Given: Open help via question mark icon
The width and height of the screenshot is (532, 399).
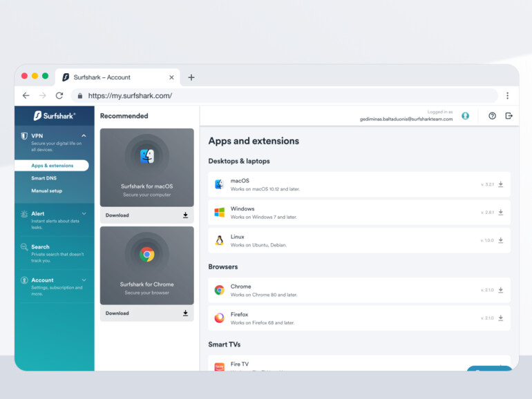Looking at the screenshot, I should [x=492, y=116].
